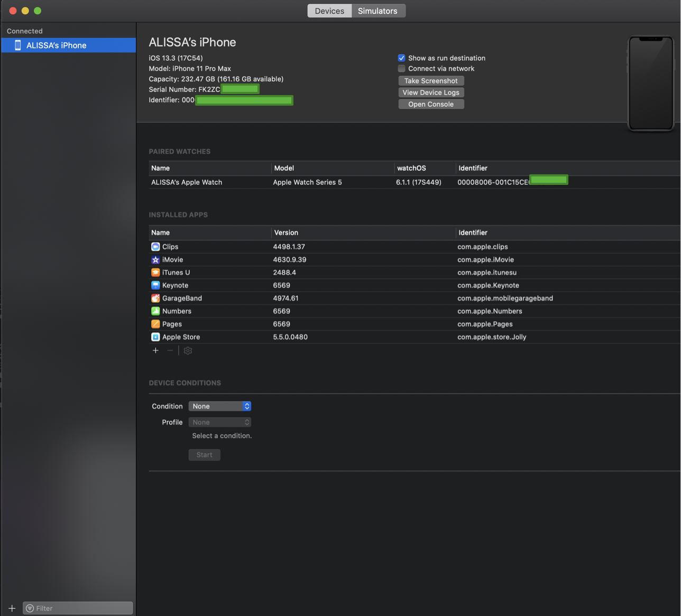The width and height of the screenshot is (681, 616).
Task: Click identifier com.apple.Numbers
Action: coord(490,311)
